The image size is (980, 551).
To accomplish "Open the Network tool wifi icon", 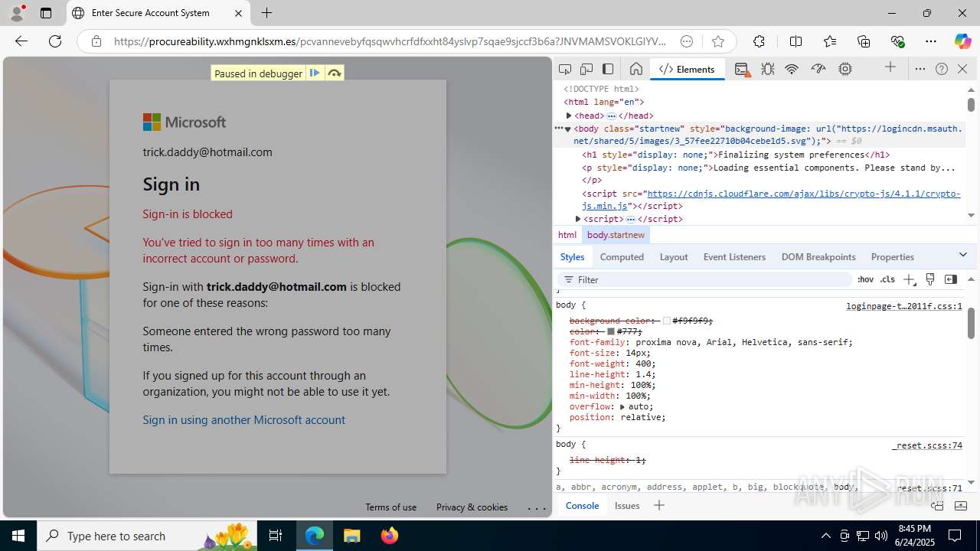I will pos(792,69).
